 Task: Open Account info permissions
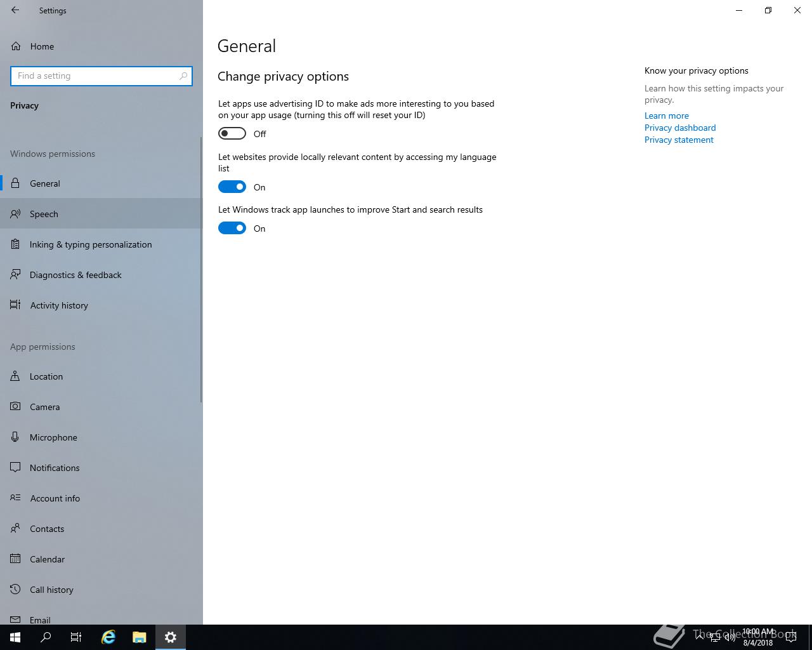click(101, 498)
